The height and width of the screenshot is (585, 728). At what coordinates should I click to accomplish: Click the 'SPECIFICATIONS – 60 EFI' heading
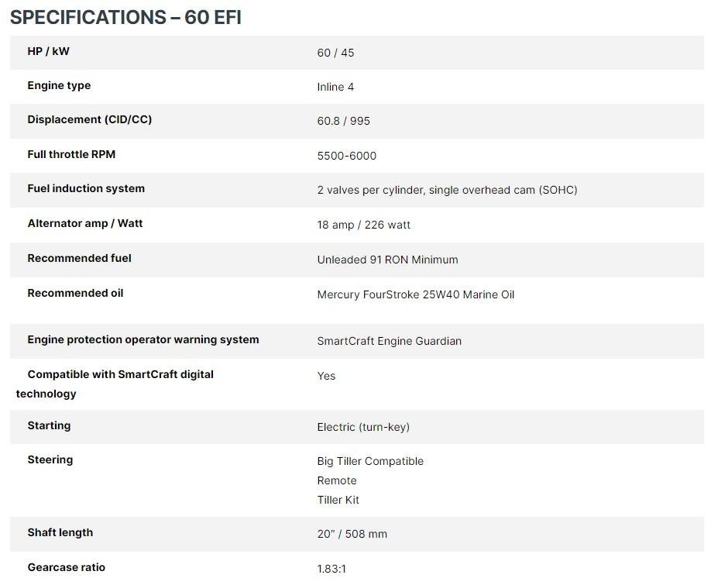(125, 17)
